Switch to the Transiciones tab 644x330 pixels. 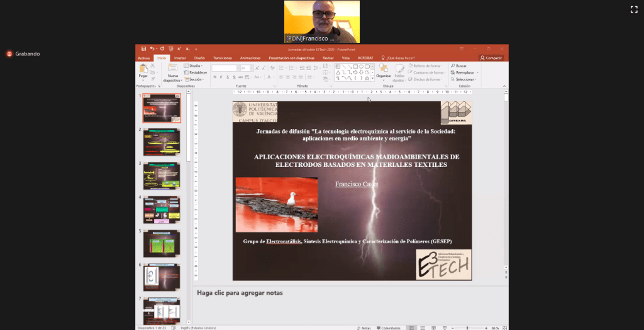(223, 57)
